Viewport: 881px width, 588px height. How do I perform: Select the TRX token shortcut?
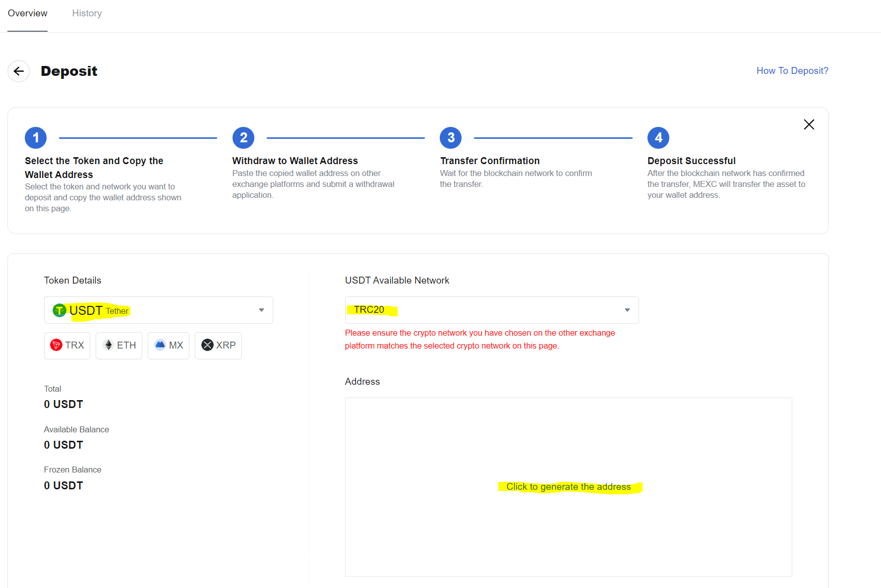tap(67, 346)
